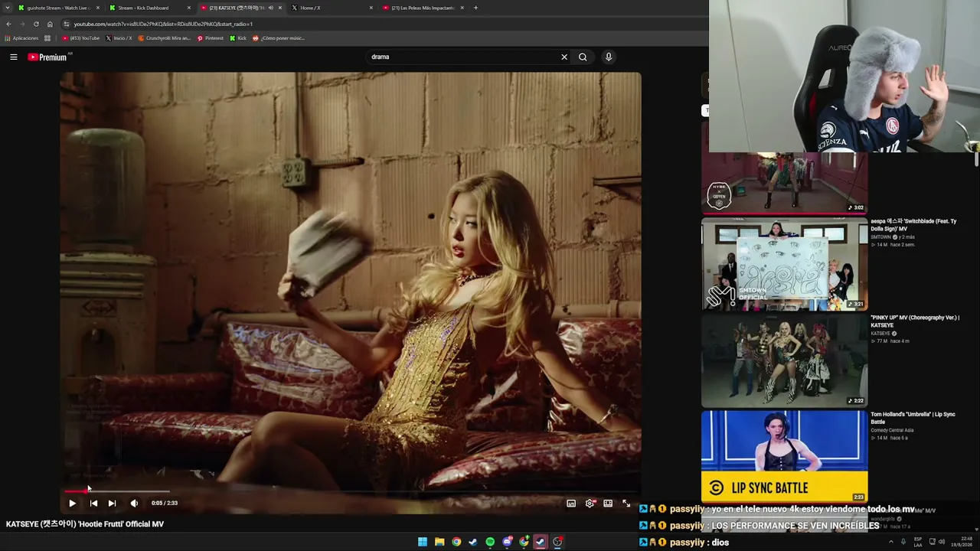Close the KATSEYE video tab
This screenshot has height=551, width=980.
point(280,8)
